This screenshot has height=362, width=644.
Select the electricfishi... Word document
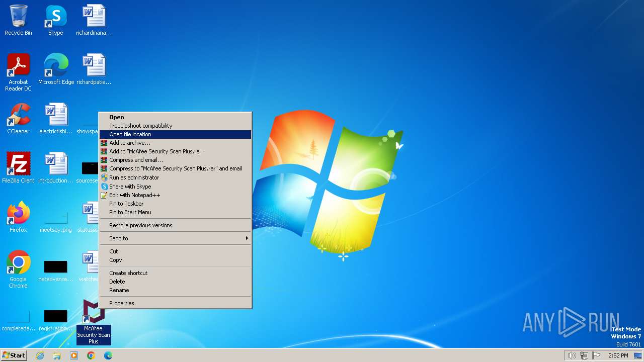tap(55, 119)
